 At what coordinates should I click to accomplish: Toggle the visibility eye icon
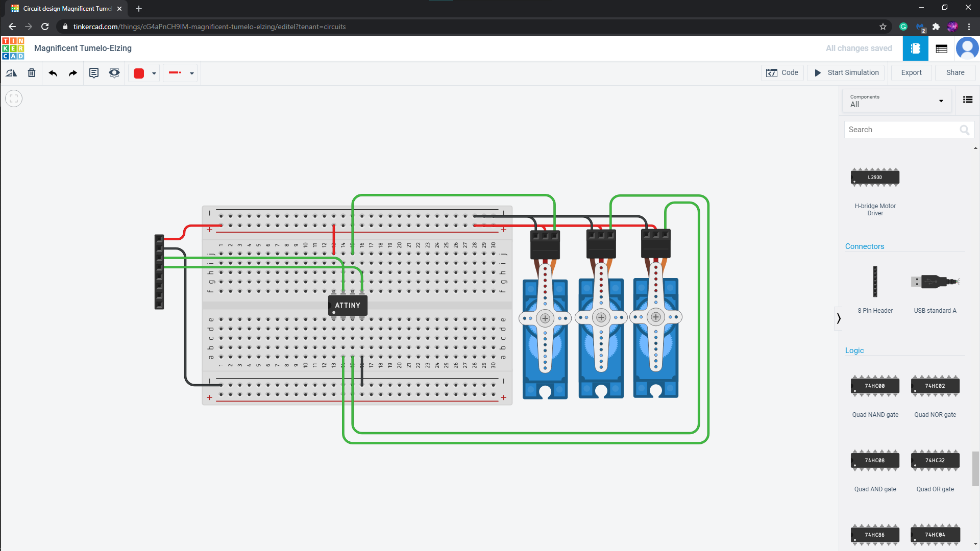coord(113,72)
